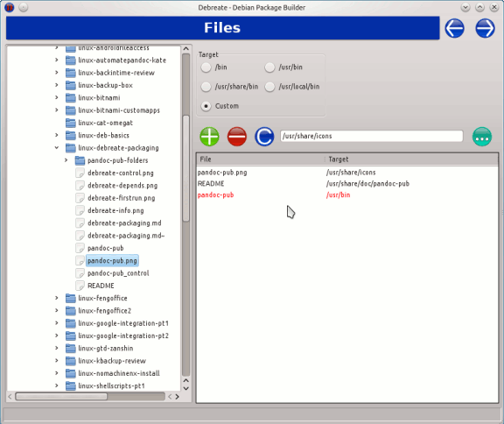
Task: Choose the Custom target radio button
Action: 206,106
